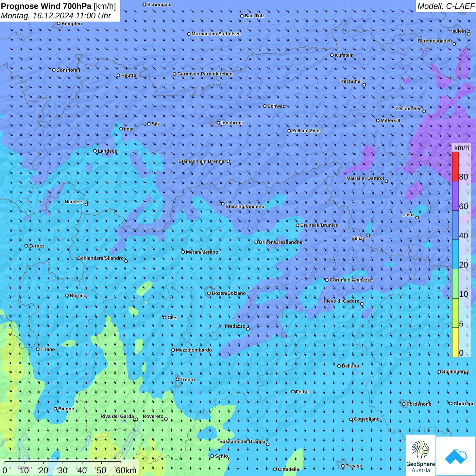Click the blue cloud logo icon
The height and width of the screenshot is (476, 476).
[x=456, y=456]
